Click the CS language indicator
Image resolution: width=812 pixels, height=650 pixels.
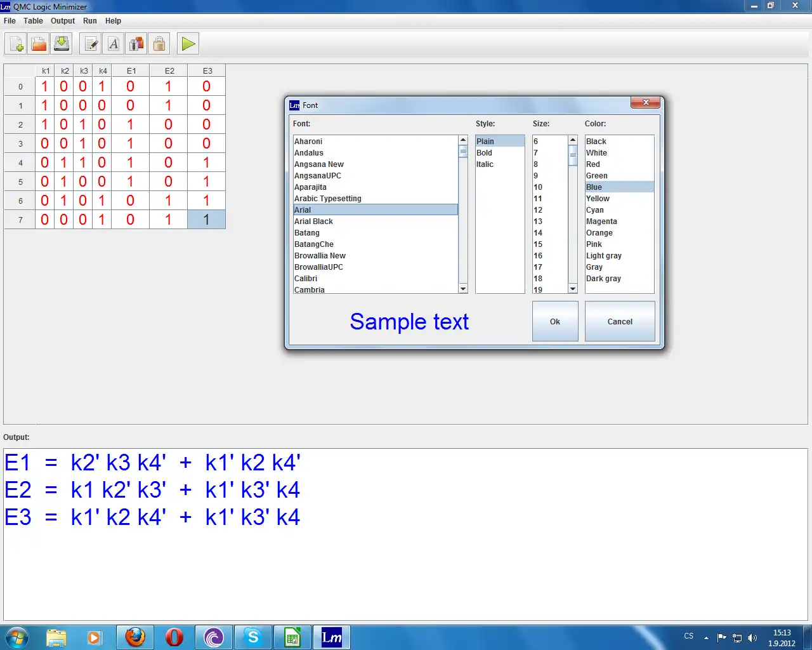click(689, 636)
